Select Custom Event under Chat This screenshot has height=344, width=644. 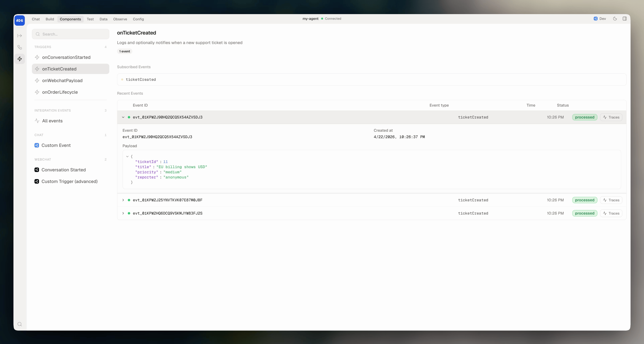[x=70, y=145]
